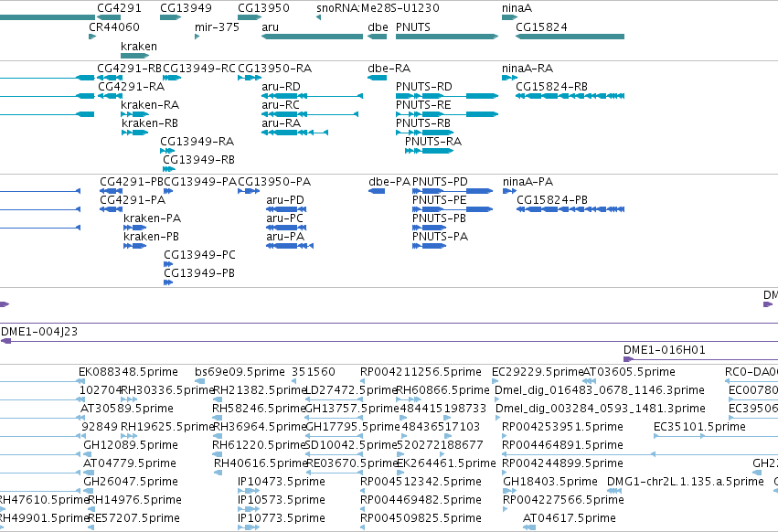
Task: Select the DMG1-chr2L.1.135.a.5prime feature
Action: (x=614, y=491)
